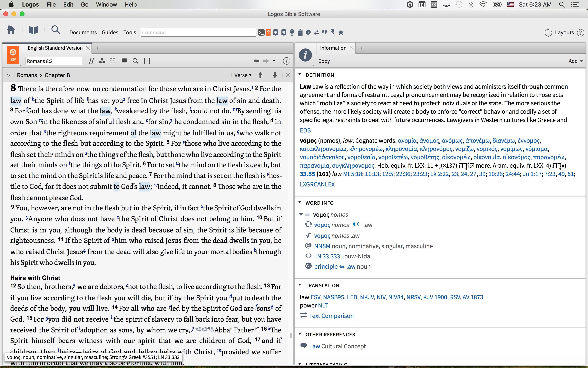
Task: Click the Command input box
Action: tap(198, 32)
